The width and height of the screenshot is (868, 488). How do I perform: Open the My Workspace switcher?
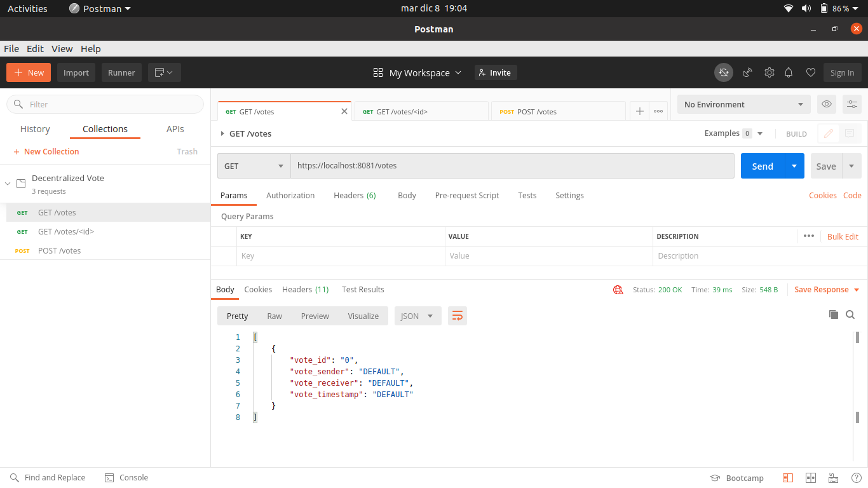(417, 72)
